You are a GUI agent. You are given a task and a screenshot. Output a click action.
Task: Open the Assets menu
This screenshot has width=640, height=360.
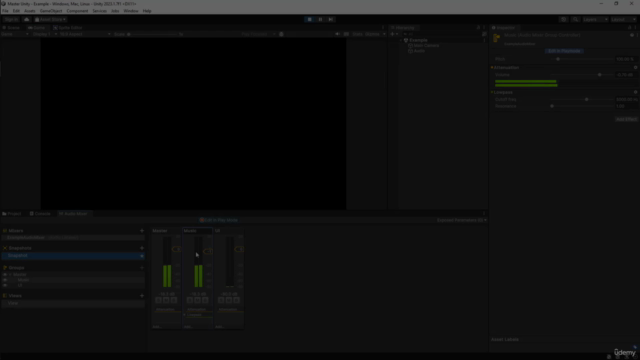[x=29, y=11]
